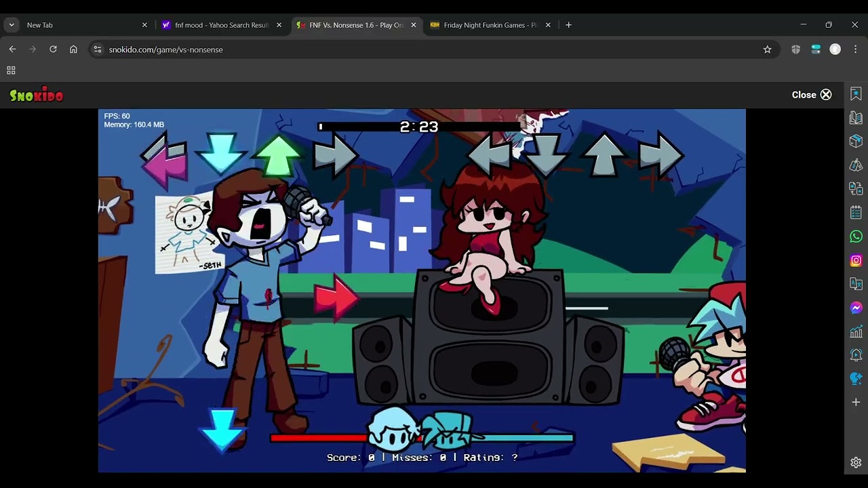
Task: Open the bookmarks star sidebar icon
Action: coord(856,94)
